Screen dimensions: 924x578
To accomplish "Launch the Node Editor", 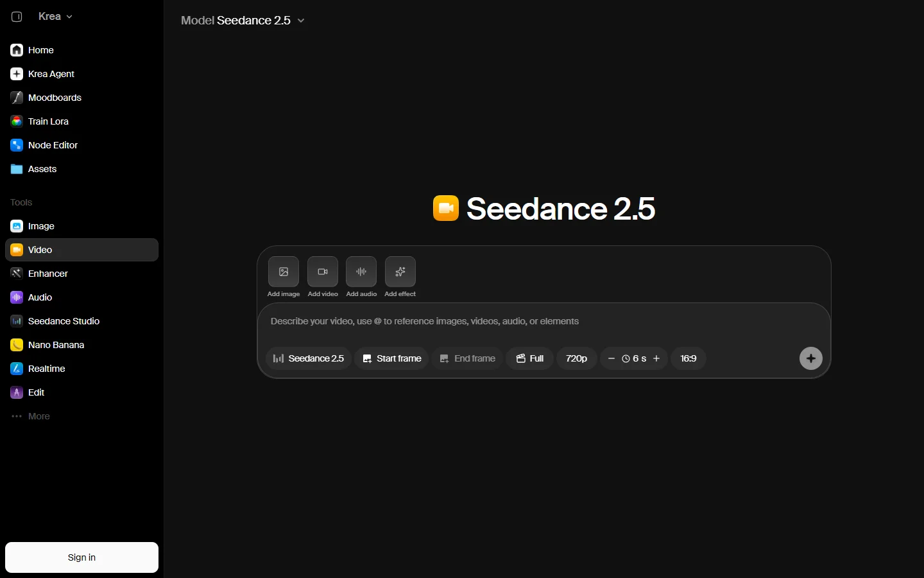I will pos(81,145).
